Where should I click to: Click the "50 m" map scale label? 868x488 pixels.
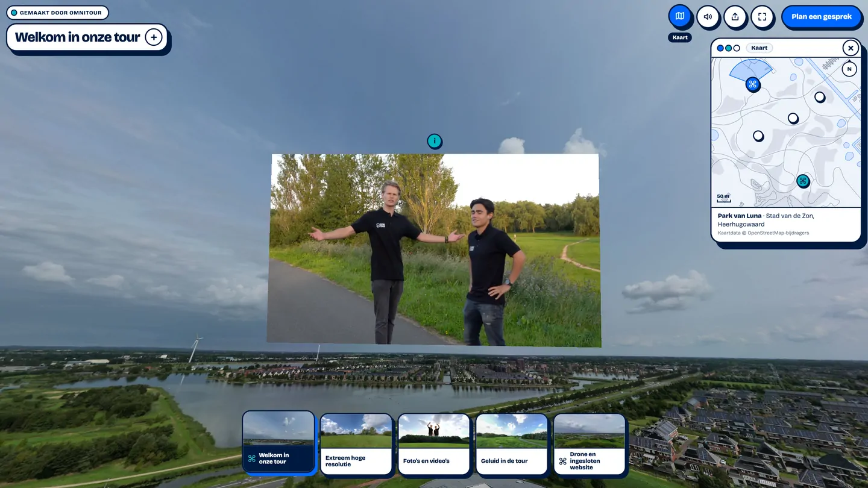pos(723,196)
